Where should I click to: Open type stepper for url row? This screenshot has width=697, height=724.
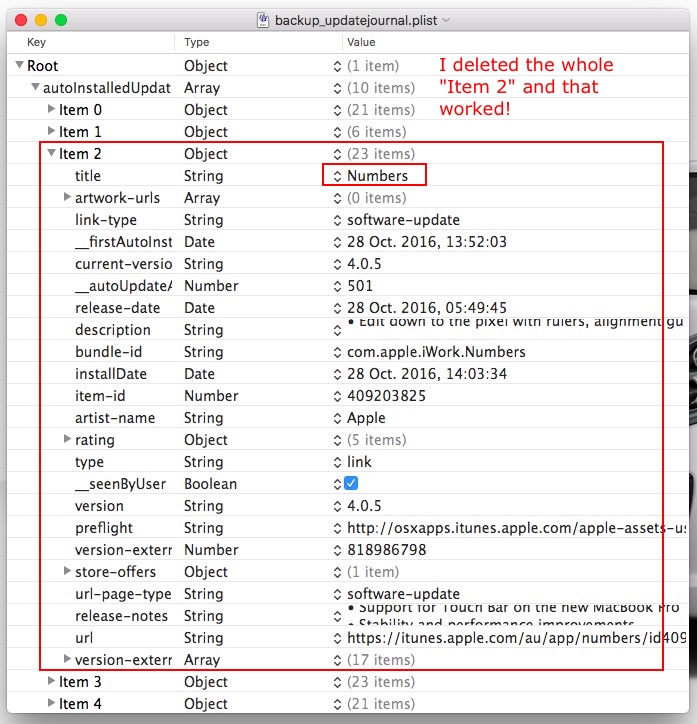(337, 638)
